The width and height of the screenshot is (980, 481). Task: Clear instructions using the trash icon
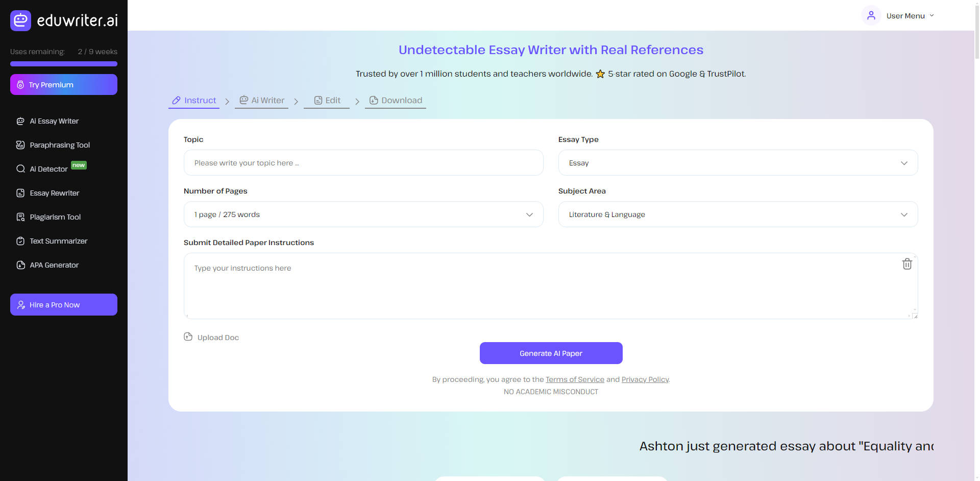(907, 264)
